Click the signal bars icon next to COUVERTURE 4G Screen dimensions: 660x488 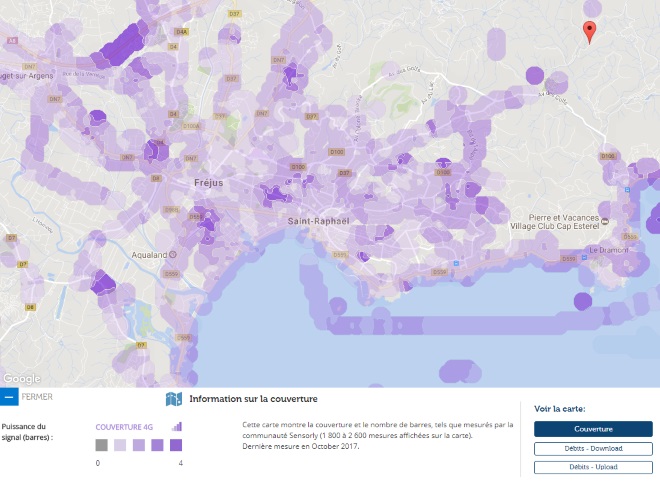point(177,425)
